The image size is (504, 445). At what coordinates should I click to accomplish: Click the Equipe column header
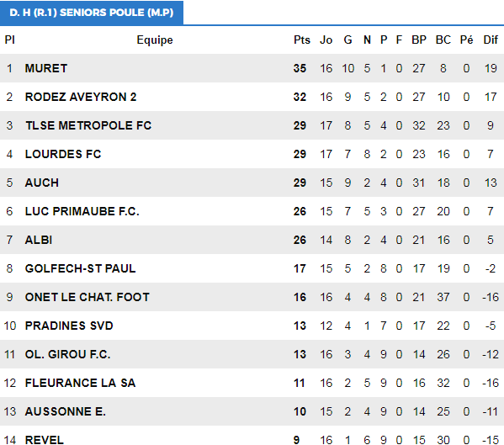click(x=155, y=40)
